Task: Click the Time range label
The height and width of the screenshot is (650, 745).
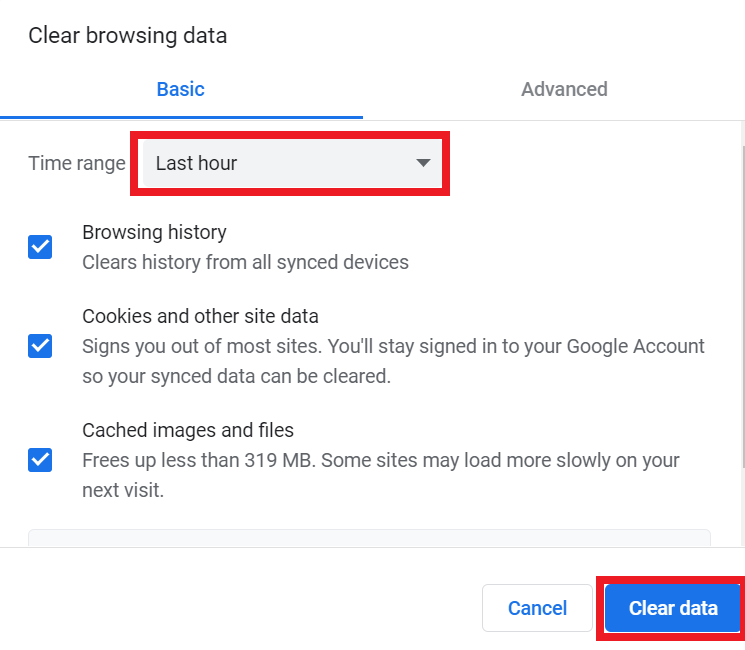Action: coord(77,163)
